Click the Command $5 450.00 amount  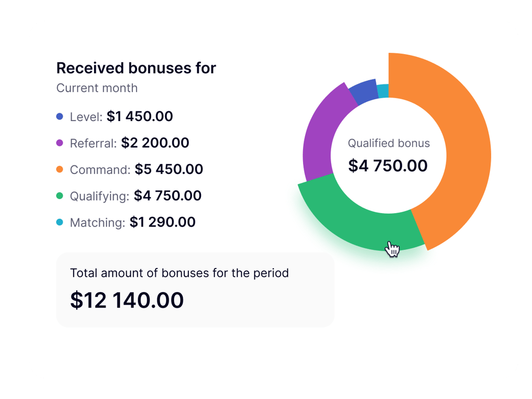click(x=169, y=169)
